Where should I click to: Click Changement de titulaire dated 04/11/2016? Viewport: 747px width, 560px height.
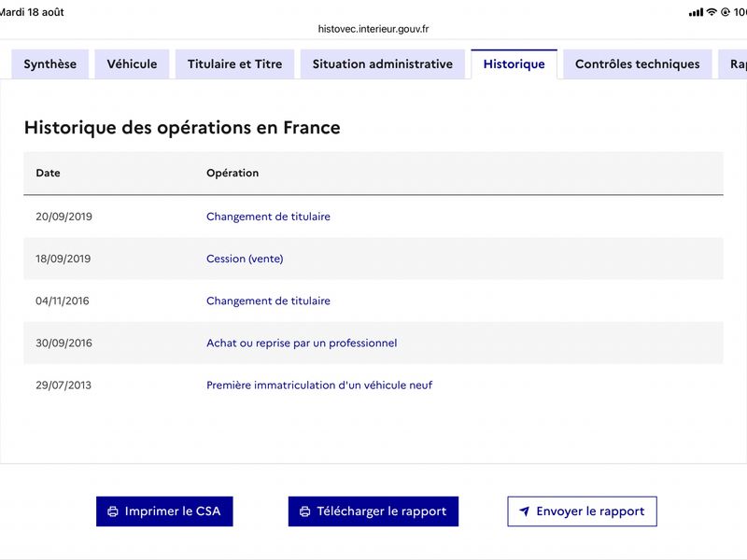268,301
